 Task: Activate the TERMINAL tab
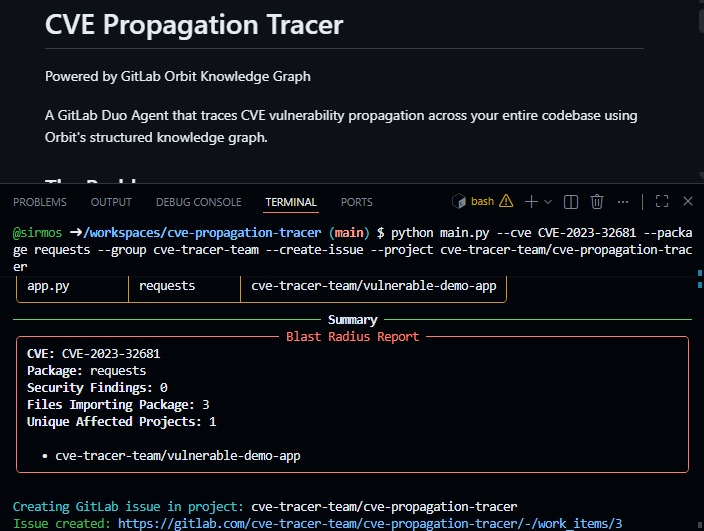(290, 202)
